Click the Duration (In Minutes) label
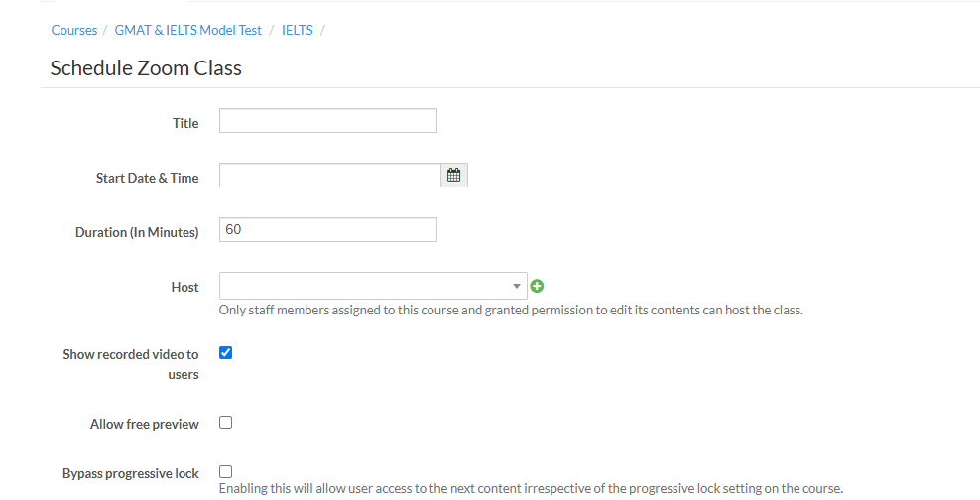The image size is (980, 500). coord(137,232)
